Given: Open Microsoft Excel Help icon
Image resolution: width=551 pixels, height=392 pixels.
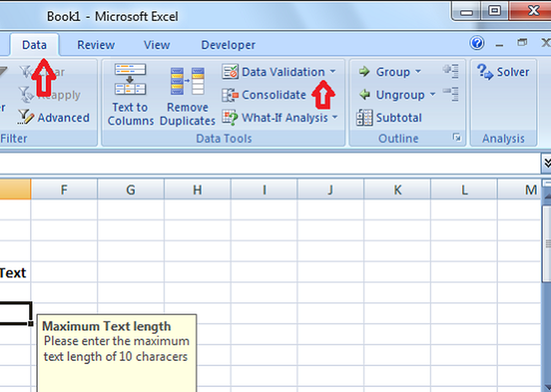Looking at the screenshot, I should pos(477,43).
